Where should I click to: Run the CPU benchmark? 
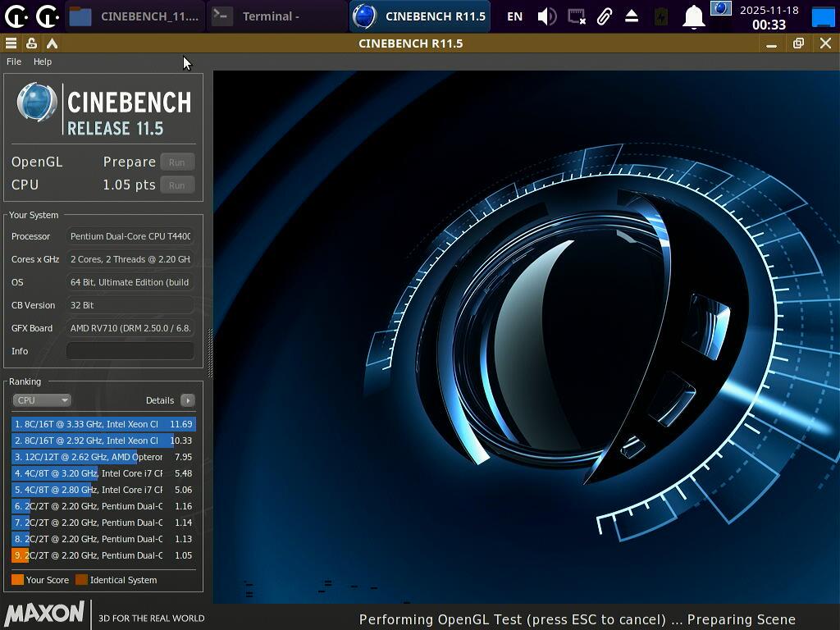pos(177,185)
